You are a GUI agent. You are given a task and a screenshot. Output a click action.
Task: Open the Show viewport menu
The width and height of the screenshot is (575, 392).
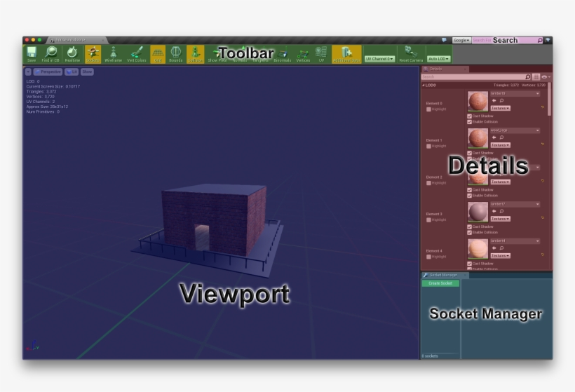(87, 72)
